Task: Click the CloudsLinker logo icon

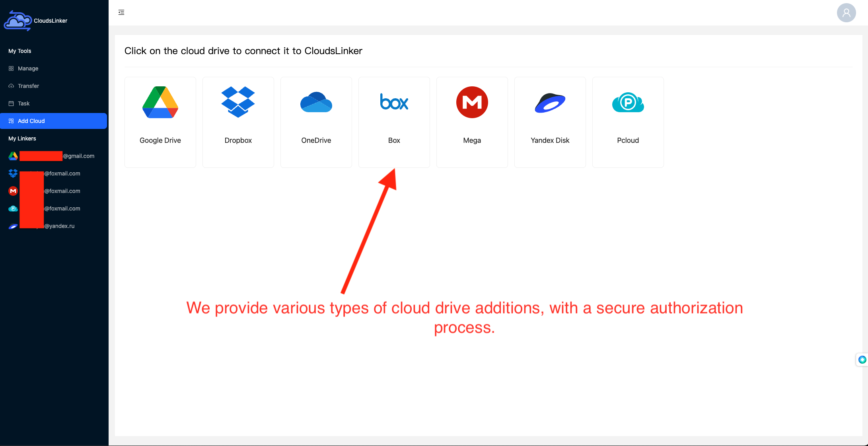Action: 17,20
